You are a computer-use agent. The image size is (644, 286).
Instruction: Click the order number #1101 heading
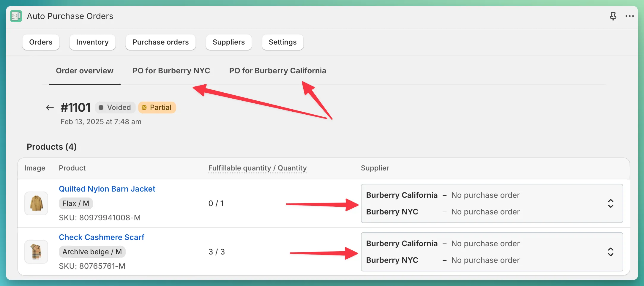point(75,108)
